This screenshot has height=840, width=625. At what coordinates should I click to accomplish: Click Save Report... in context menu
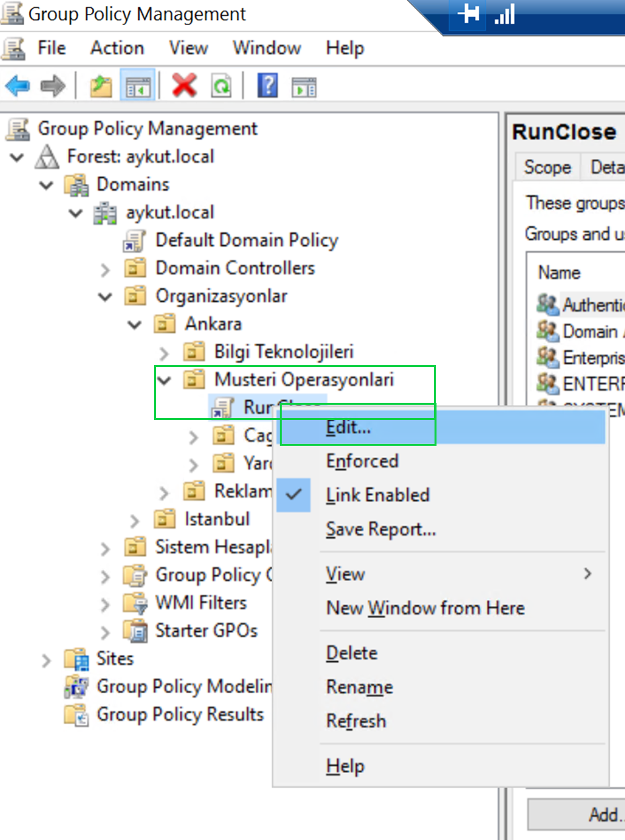pyautogui.click(x=381, y=529)
